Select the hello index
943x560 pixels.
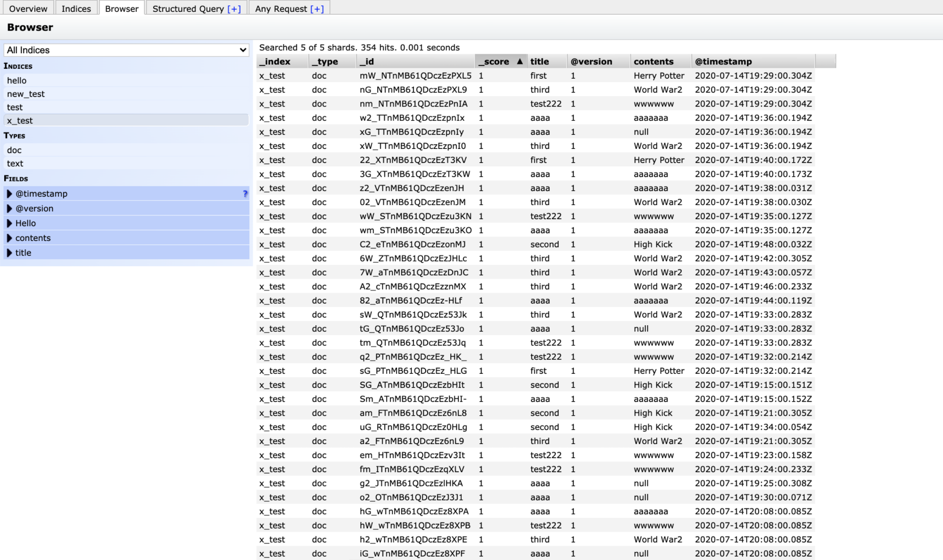[17, 81]
